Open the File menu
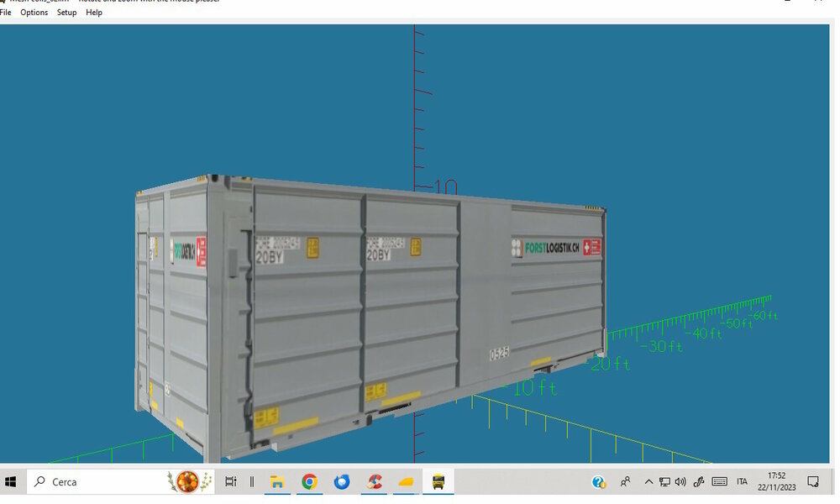Screen dimensions: 840x504 click(6, 13)
